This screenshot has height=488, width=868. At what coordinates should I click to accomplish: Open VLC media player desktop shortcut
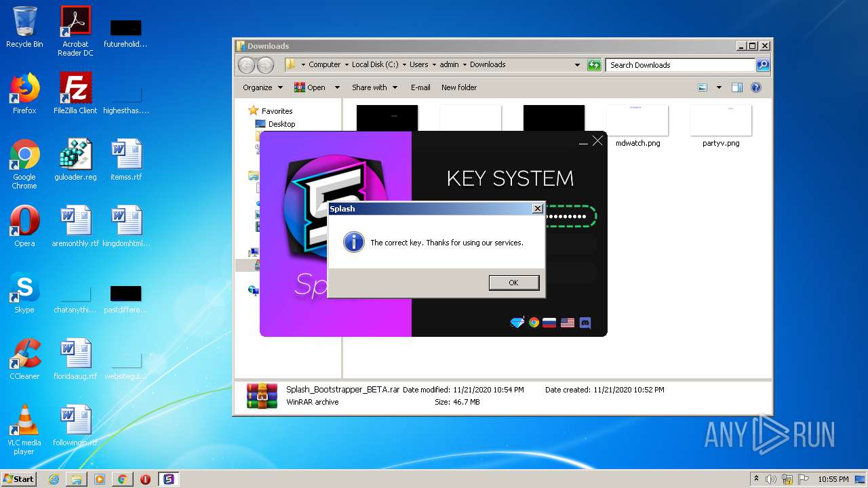point(24,430)
